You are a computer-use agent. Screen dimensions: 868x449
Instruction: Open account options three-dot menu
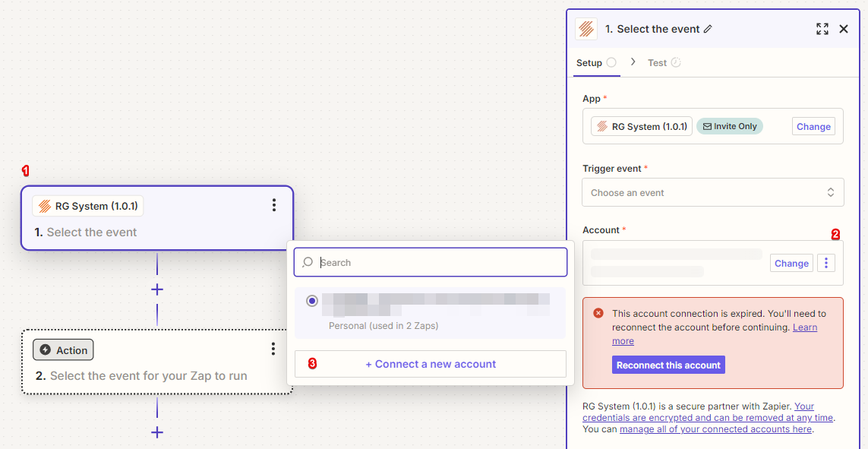[x=826, y=263]
